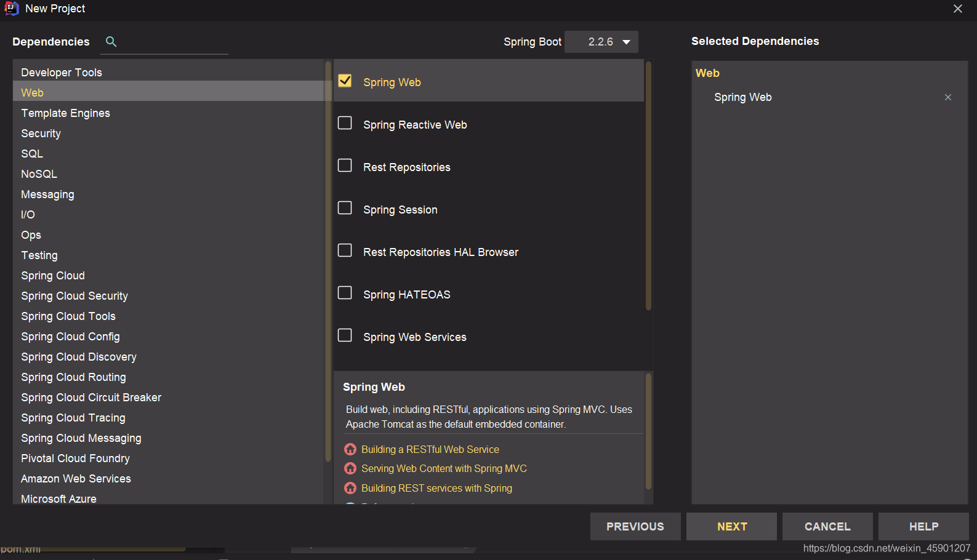The image size is (977, 560).
Task: Click NEXT to continue project setup
Action: [x=732, y=527]
